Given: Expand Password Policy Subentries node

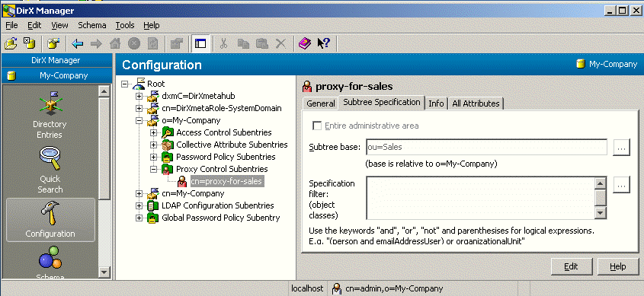Looking at the screenshot, I should [x=154, y=157].
